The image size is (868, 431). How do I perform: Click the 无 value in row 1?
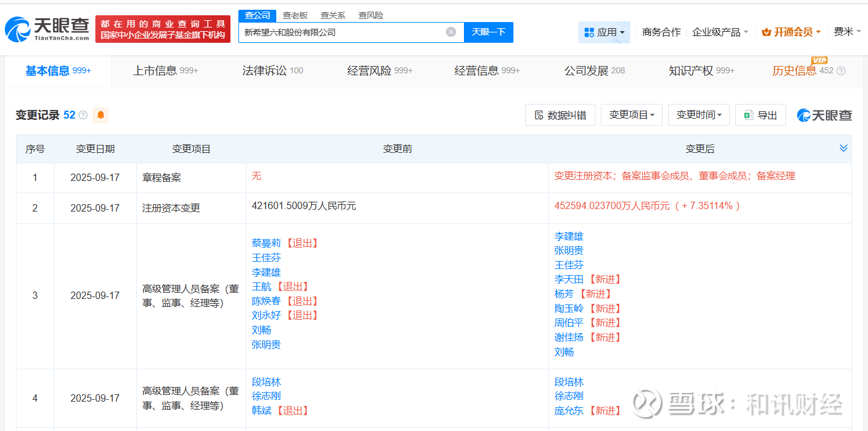pos(257,176)
